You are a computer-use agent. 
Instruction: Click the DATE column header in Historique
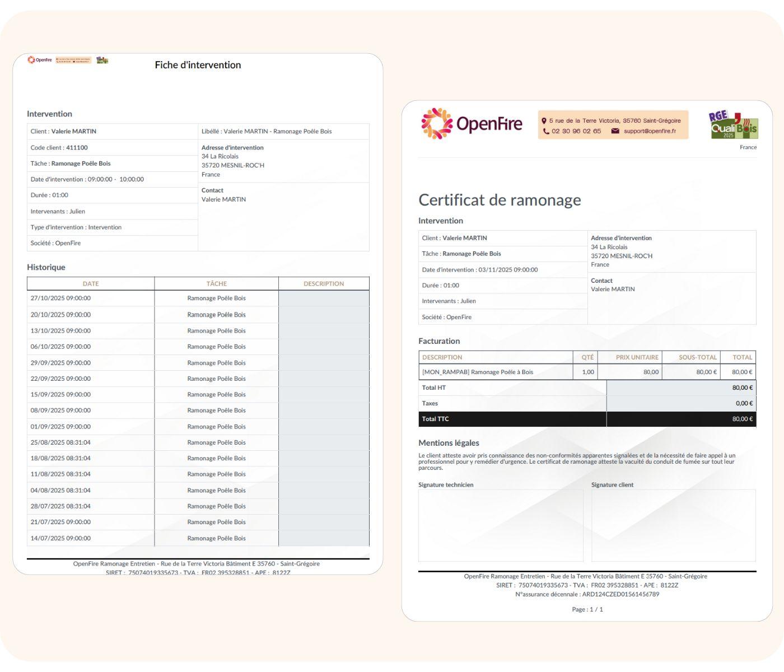tap(91, 284)
